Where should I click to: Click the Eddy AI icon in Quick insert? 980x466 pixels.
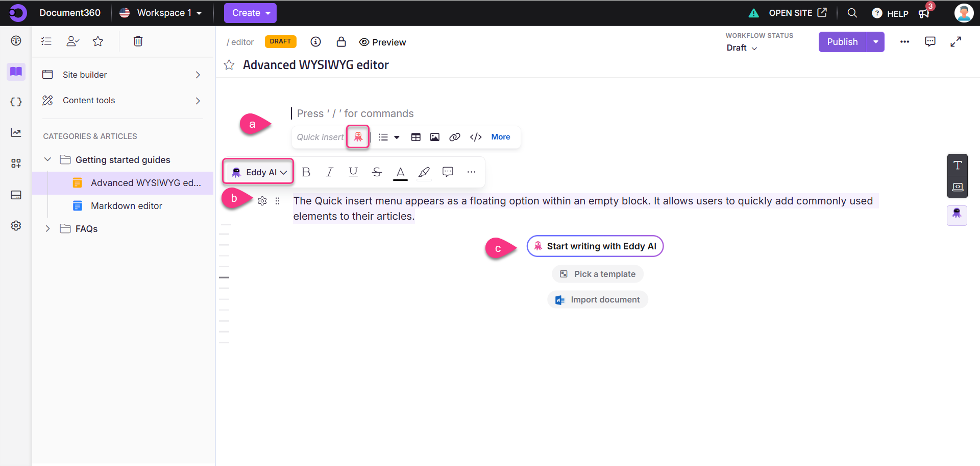358,137
